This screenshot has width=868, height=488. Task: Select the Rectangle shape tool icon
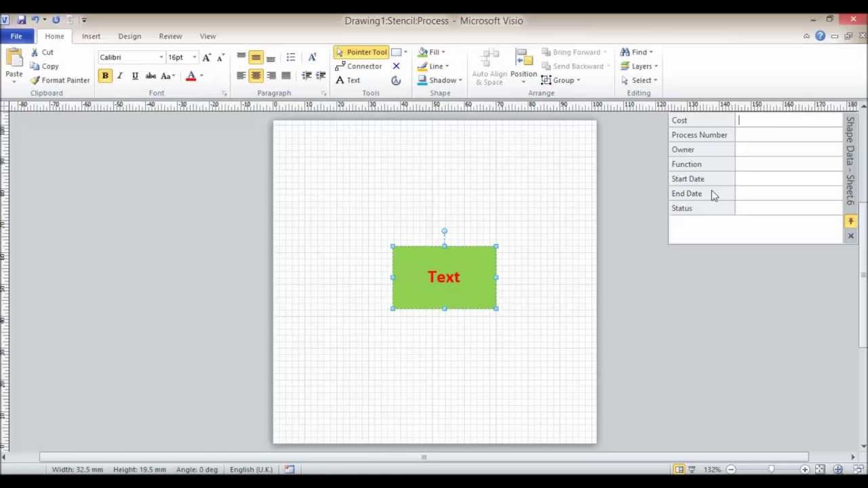tap(396, 52)
